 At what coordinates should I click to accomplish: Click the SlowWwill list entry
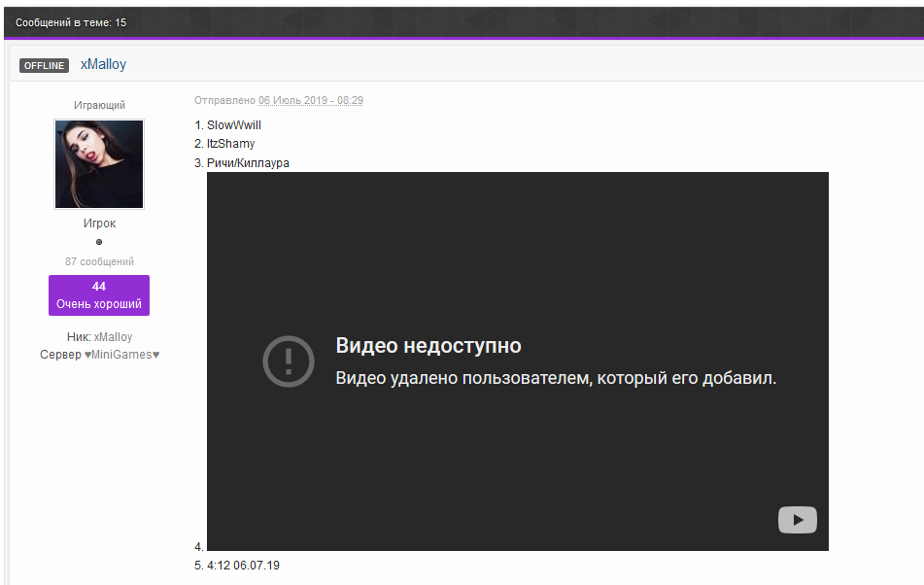point(233,125)
